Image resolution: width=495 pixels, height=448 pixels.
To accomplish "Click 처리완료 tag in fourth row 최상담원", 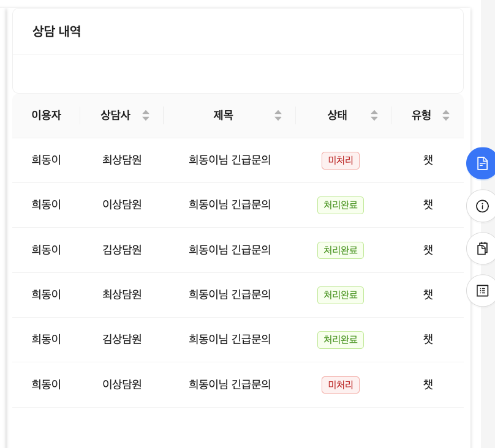I will 341,295.
